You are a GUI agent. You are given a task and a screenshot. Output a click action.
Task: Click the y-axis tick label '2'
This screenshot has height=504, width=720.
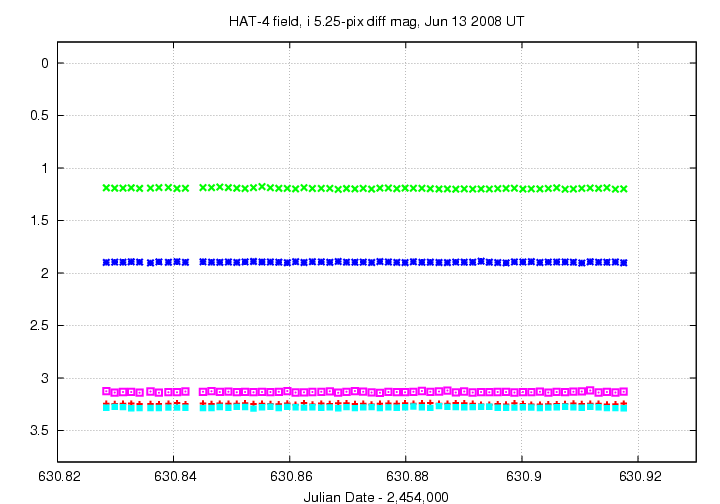pyautogui.click(x=45, y=274)
